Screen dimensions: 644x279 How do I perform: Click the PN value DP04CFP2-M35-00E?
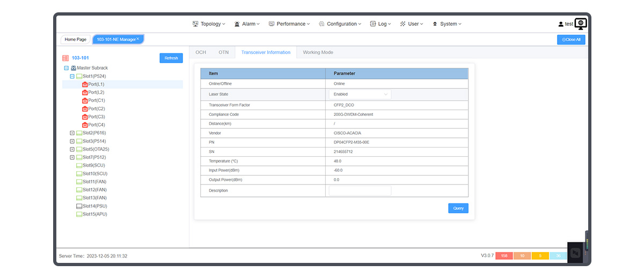(x=352, y=142)
